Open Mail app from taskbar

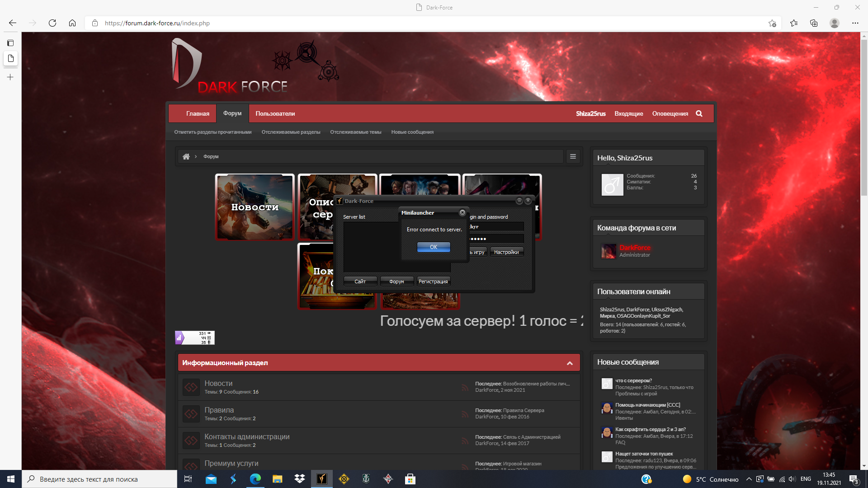211,479
